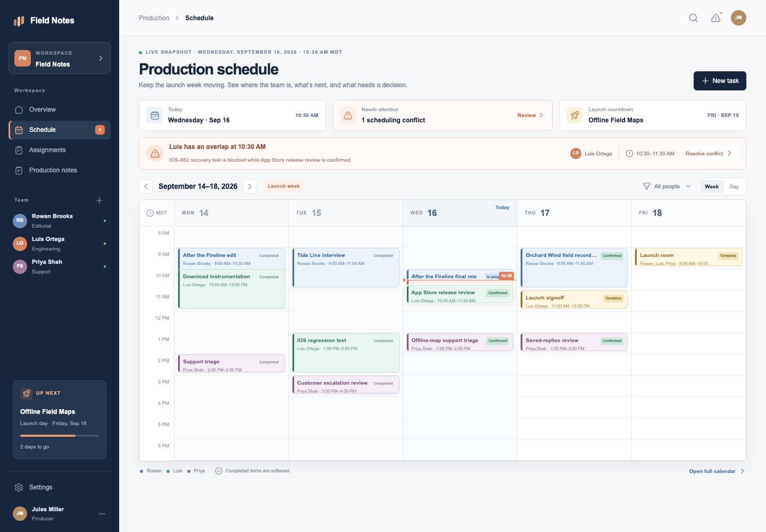Viewport: 766px width, 532px height.
Task: Open the App Store release review event
Action: click(x=460, y=295)
